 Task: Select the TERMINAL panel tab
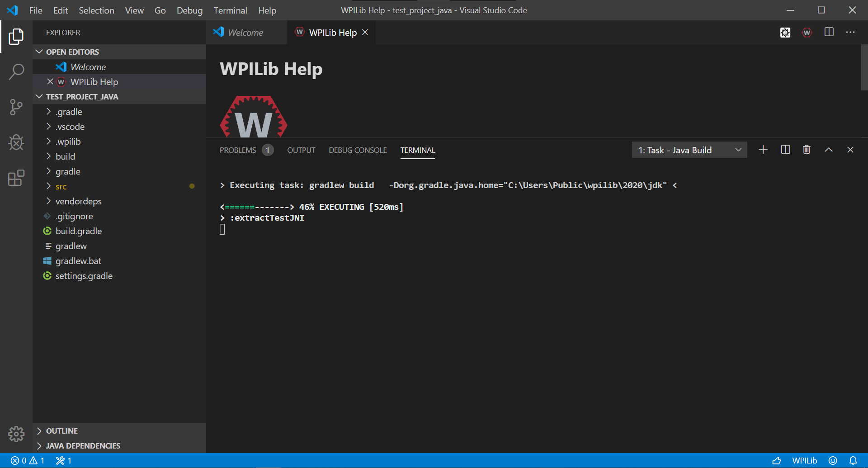click(x=418, y=150)
